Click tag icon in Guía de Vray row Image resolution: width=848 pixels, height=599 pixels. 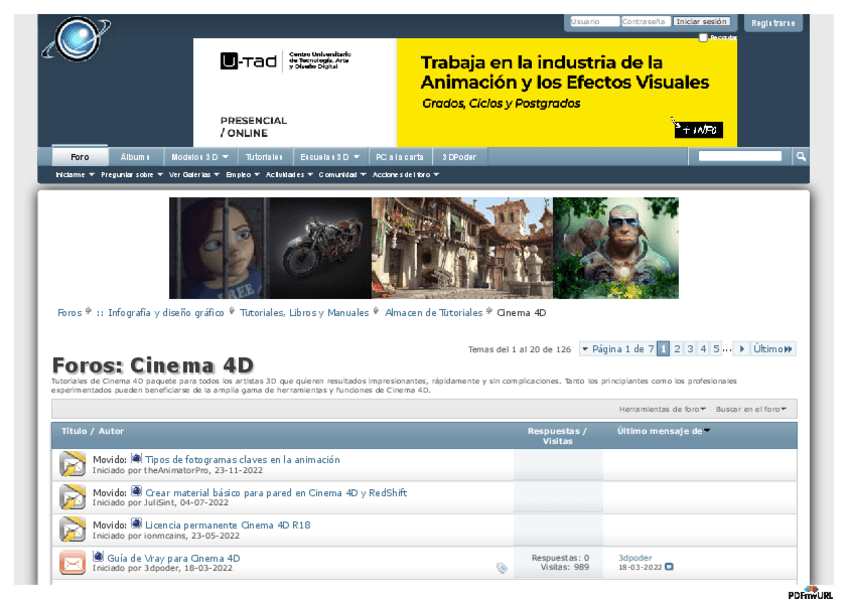[x=502, y=568]
